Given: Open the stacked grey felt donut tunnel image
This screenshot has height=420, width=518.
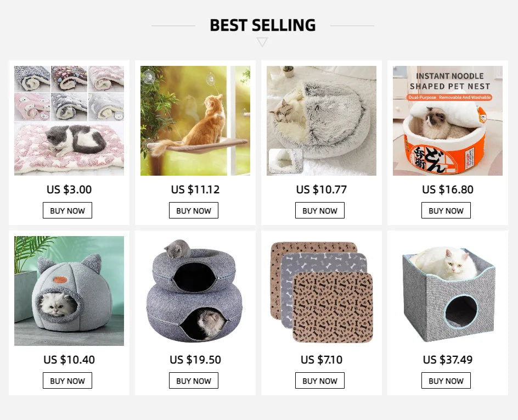Looking at the screenshot, I should coord(195,291).
